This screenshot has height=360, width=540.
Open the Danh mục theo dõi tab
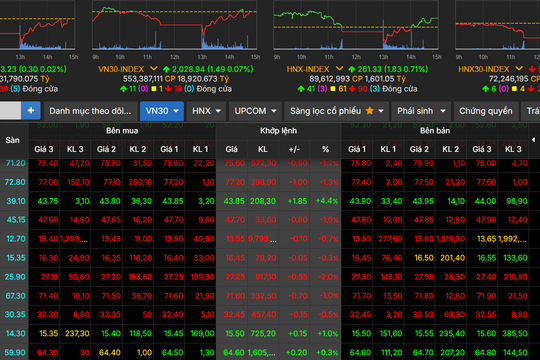(90, 111)
